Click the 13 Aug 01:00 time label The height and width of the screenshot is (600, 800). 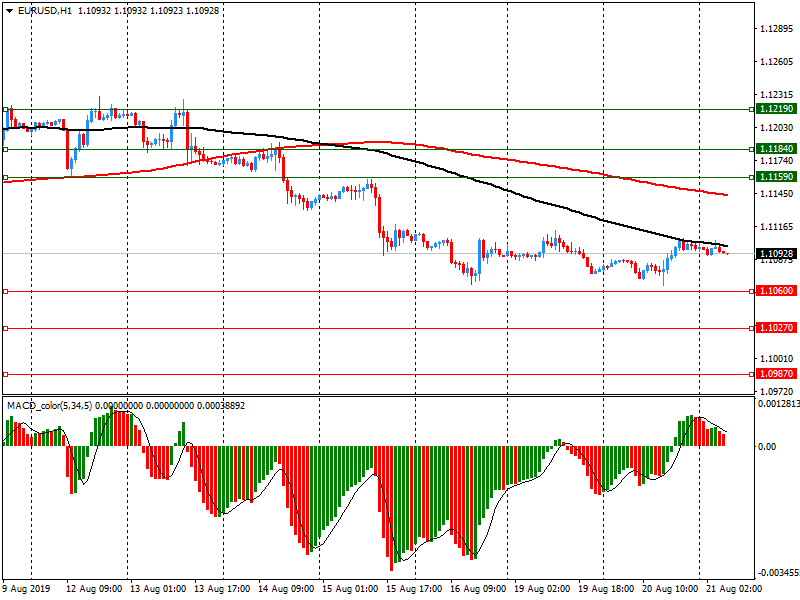pos(158,589)
